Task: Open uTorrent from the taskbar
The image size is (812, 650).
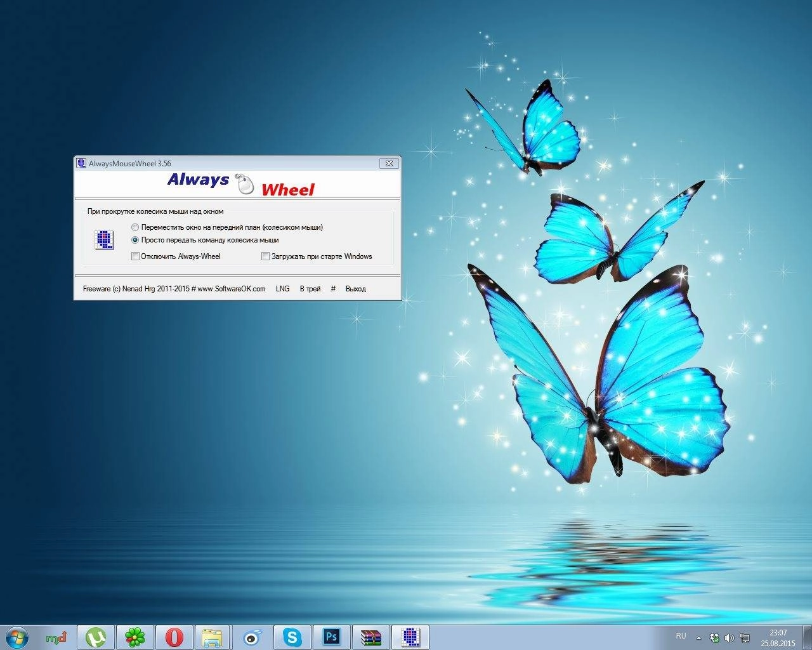Action: pyautogui.click(x=96, y=637)
